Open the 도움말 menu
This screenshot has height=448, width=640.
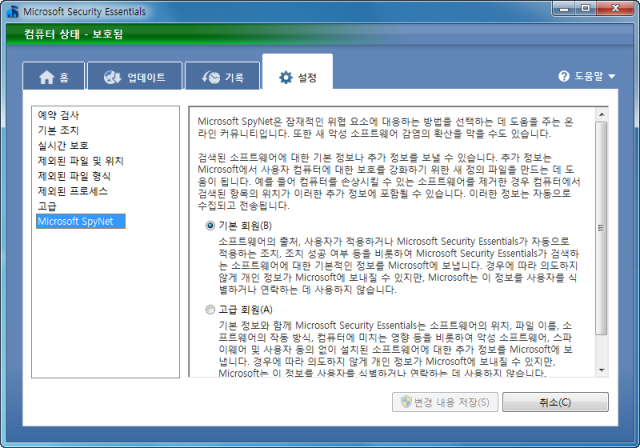[587, 76]
